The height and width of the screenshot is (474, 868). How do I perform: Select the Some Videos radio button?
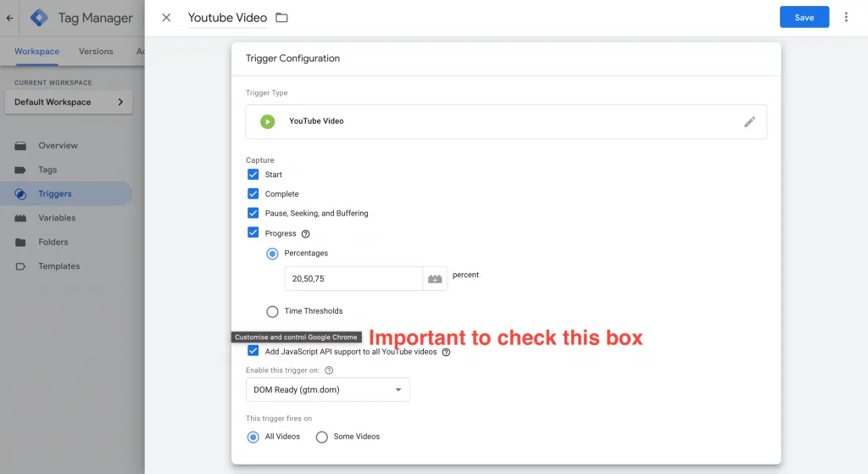321,437
